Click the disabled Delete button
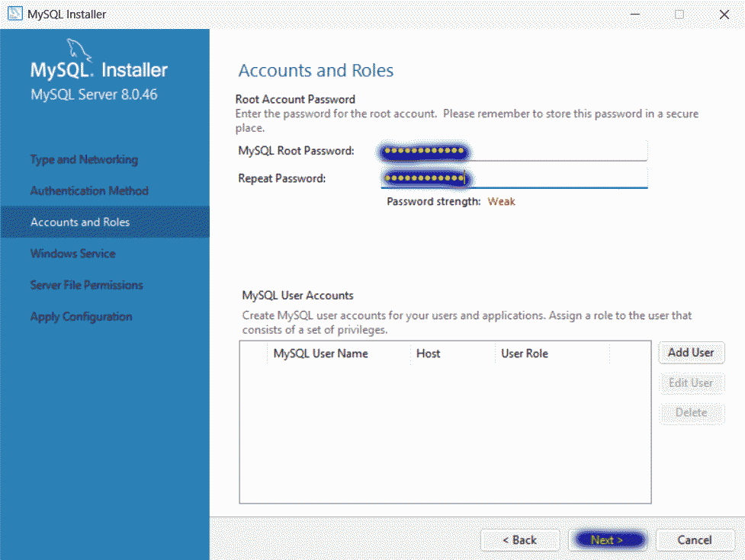The height and width of the screenshot is (560, 745). pyautogui.click(x=692, y=413)
